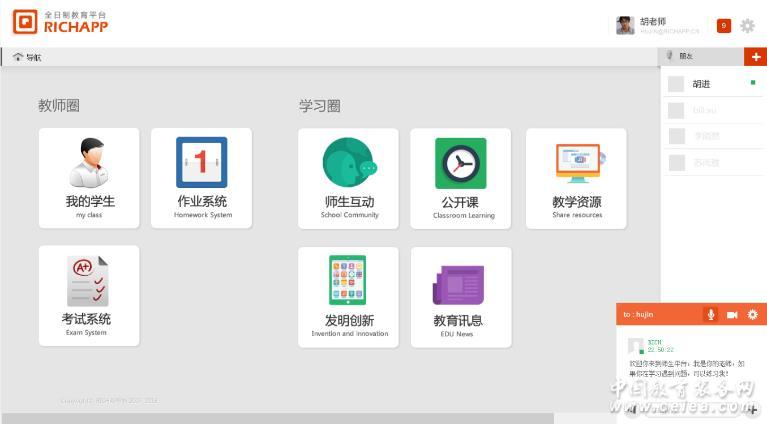Open 师生互动 School Community
Screen dimensions: 767x424
pos(349,178)
